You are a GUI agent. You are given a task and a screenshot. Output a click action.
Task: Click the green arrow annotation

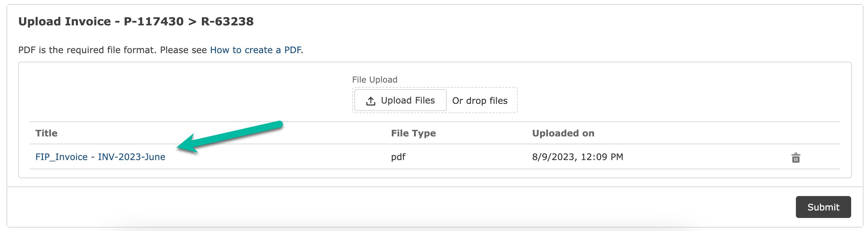point(229,136)
